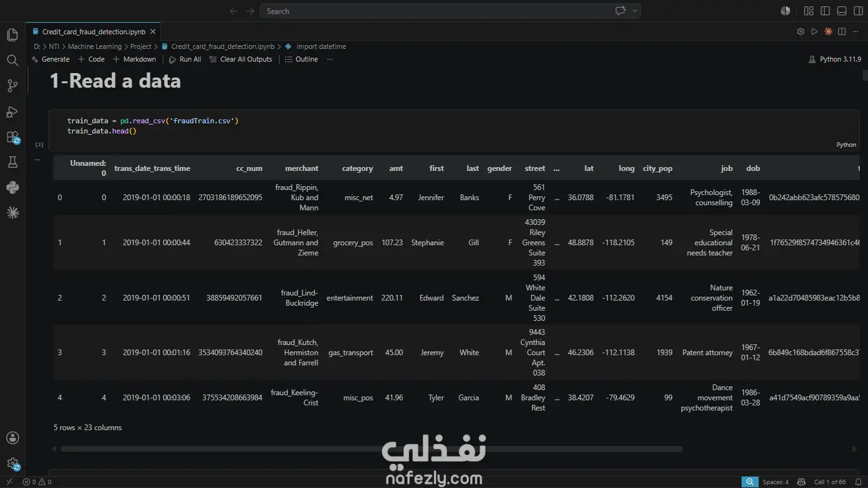Open chat from the title bar icon
The height and width of the screenshot is (488, 868).
pos(620,11)
